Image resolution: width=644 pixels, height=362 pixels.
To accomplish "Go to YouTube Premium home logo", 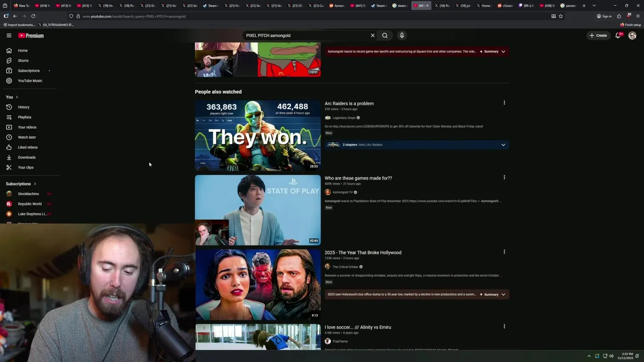I will point(31,36).
